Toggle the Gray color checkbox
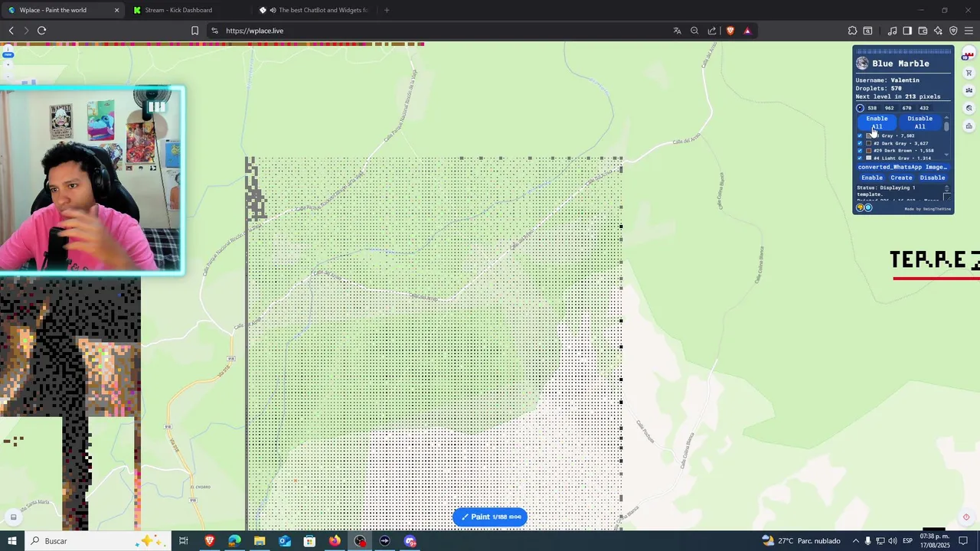 click(859, 135)
